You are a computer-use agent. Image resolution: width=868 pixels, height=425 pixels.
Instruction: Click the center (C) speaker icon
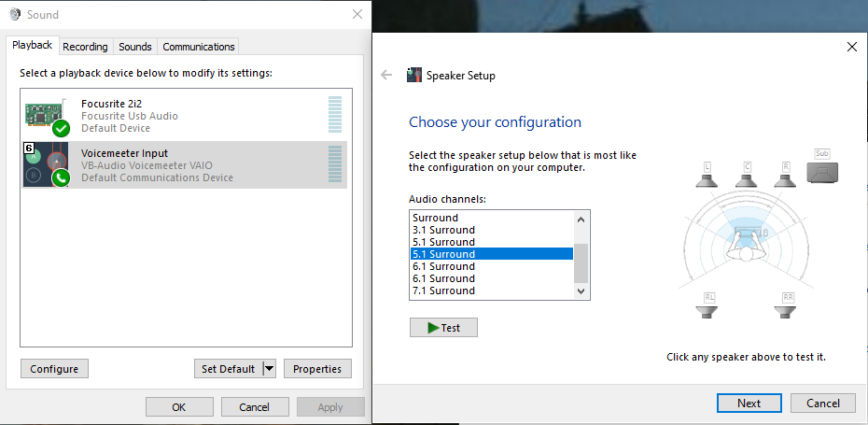746,180
